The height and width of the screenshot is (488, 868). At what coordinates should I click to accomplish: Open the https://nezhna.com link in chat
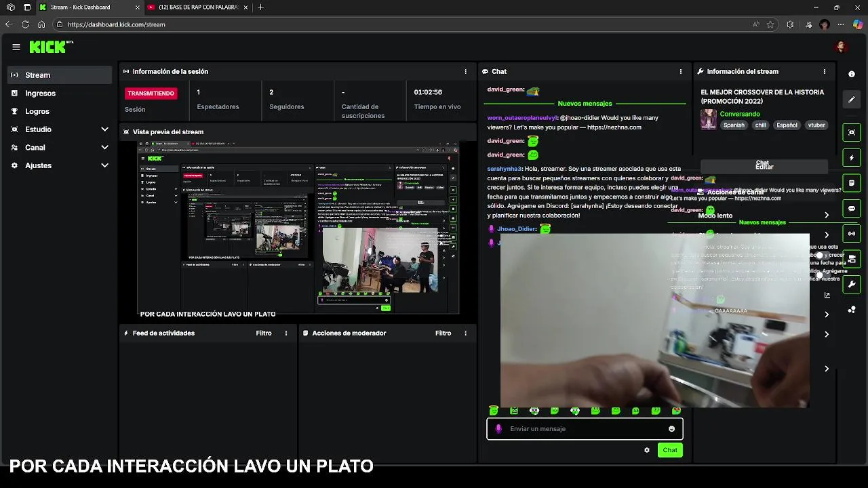614,127
